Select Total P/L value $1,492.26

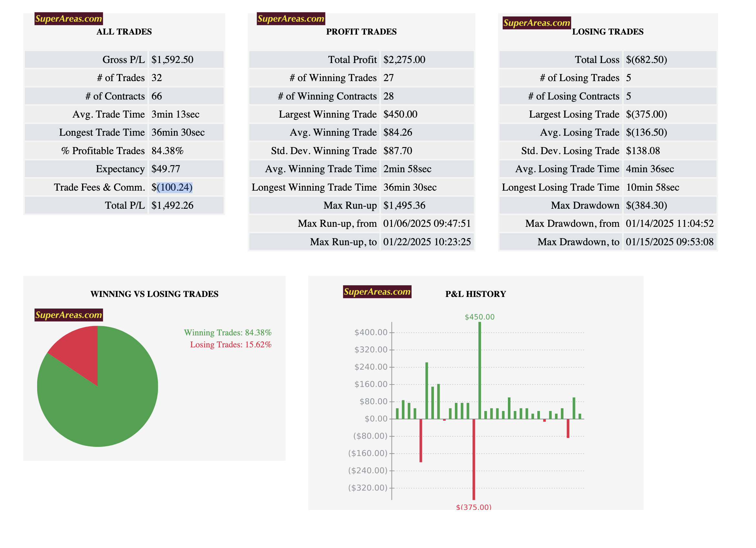(x=172, y=205)
